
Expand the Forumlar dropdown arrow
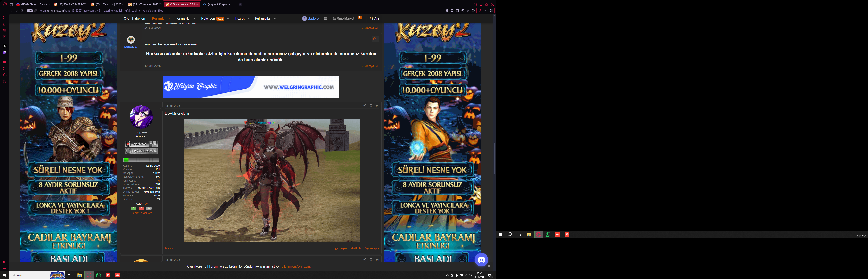pos(170,19)
